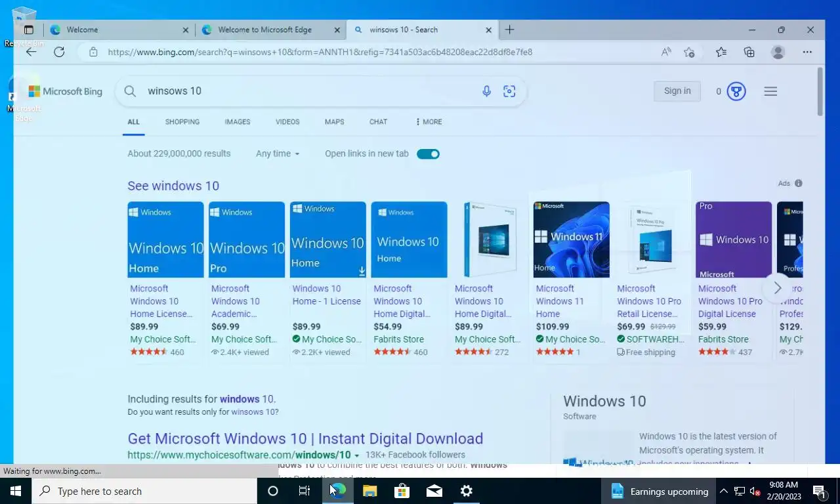Click the 'See windows 10' heading
Viewport: 840px width, 504px height.
coord(173,186)
